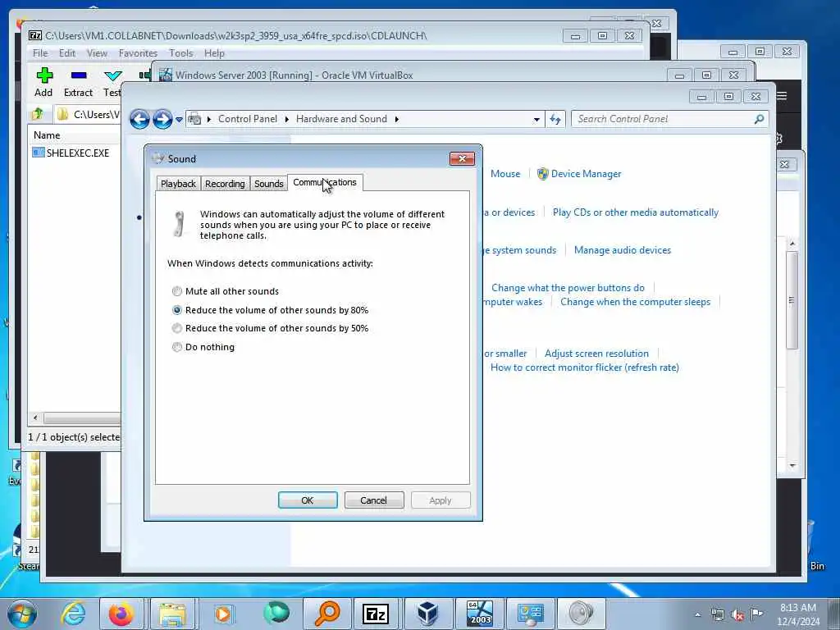Open 7-Zip File menu
Viewport: 840px width, 630px height.
click(x=40, y=53)
